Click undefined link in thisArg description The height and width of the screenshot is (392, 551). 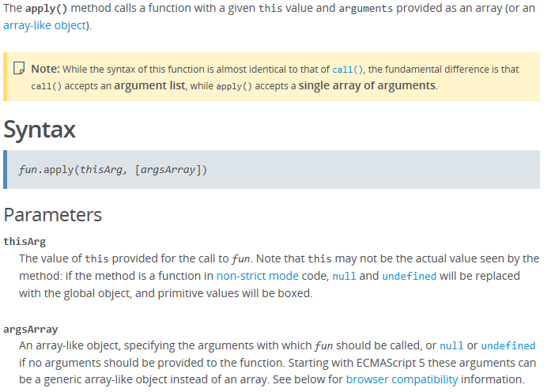pos(409,276)
